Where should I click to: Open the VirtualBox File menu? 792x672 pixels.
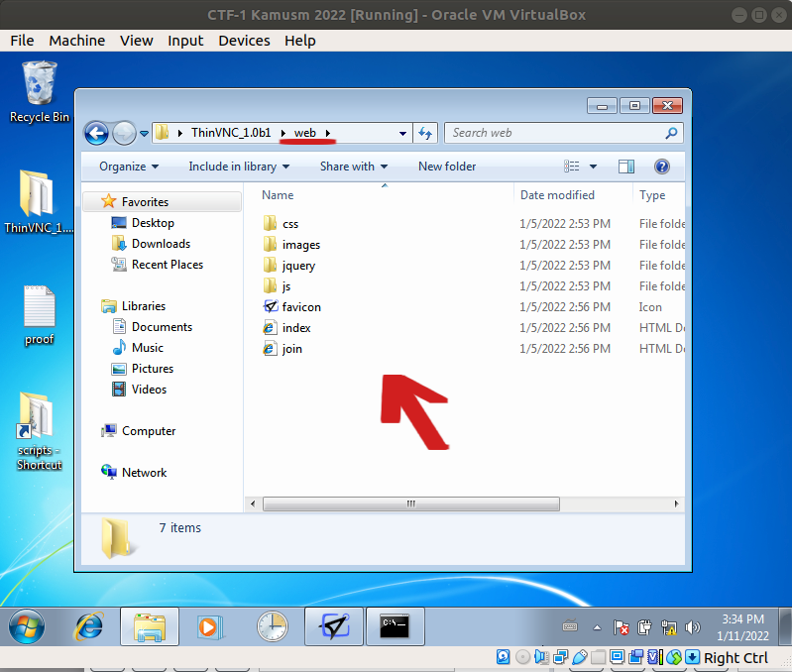click(x=22, y=41)
